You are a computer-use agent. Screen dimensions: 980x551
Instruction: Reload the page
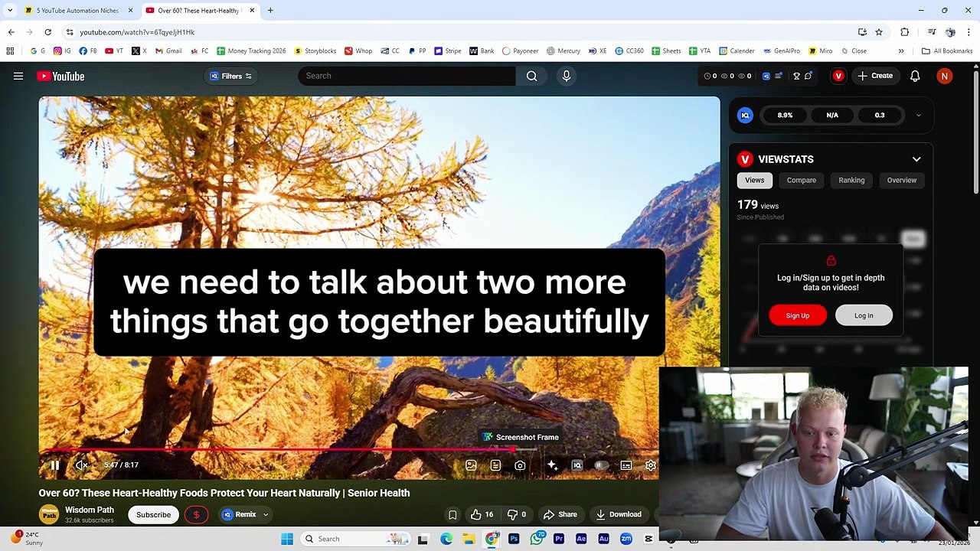[x=47, y=32]
